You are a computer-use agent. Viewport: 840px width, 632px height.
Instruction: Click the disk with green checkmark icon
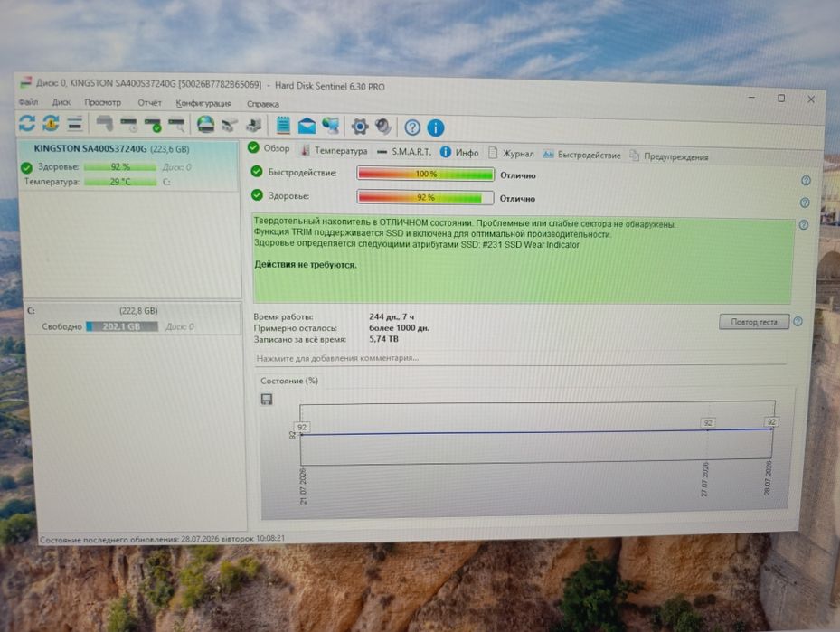(x=153, y=125)
